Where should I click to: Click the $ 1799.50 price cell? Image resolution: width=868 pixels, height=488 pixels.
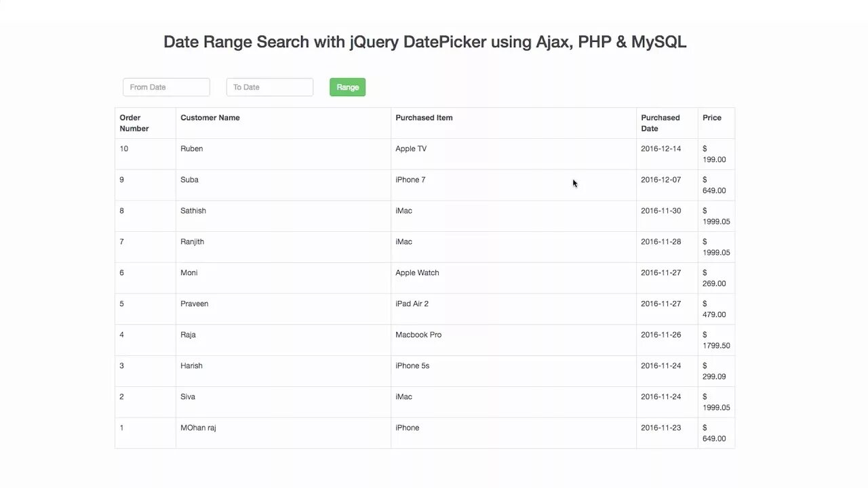[716, 340]
